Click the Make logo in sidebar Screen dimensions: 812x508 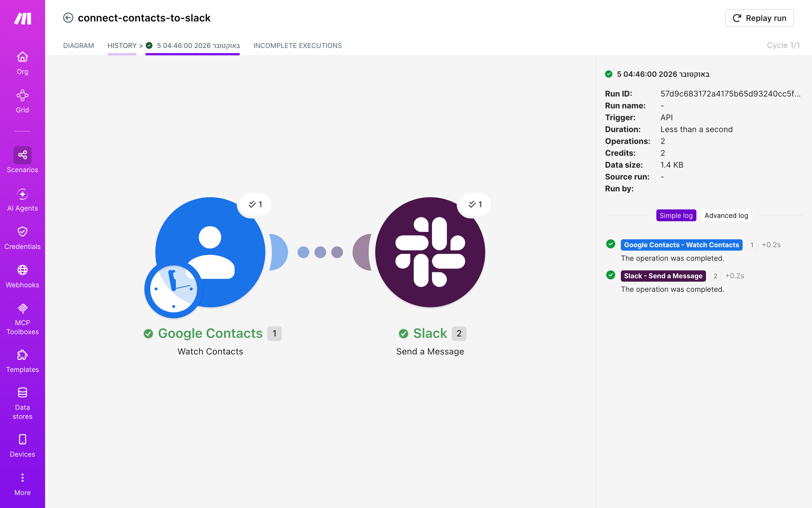click(x=23, y=18)
